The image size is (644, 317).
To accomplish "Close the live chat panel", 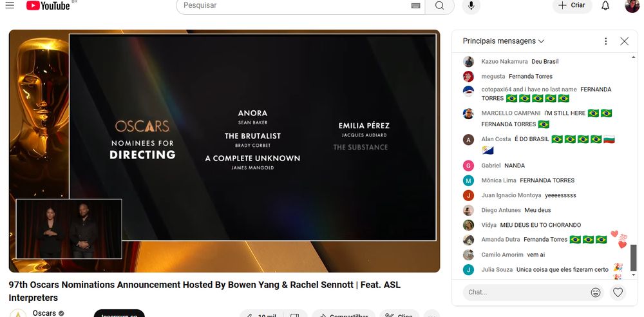I will pyautogui.click(x=624, y=41).
